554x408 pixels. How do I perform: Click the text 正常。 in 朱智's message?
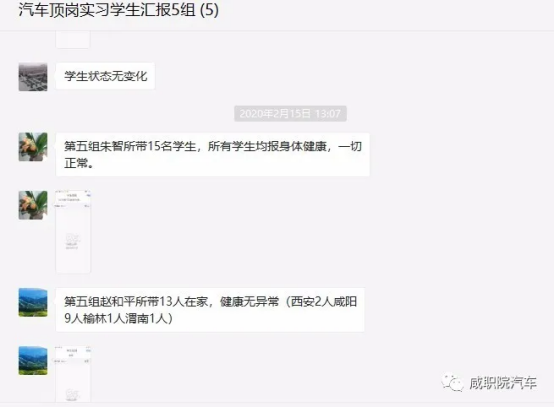point(79,163)
